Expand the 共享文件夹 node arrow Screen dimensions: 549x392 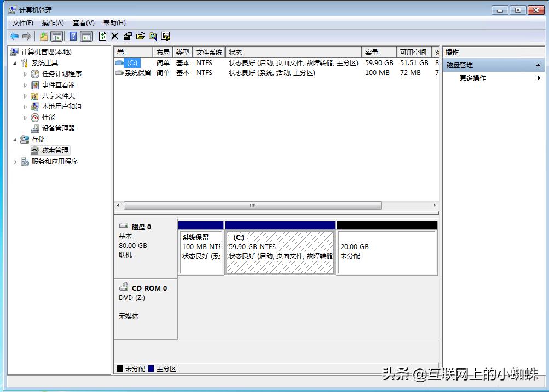[x=25, y=96]
